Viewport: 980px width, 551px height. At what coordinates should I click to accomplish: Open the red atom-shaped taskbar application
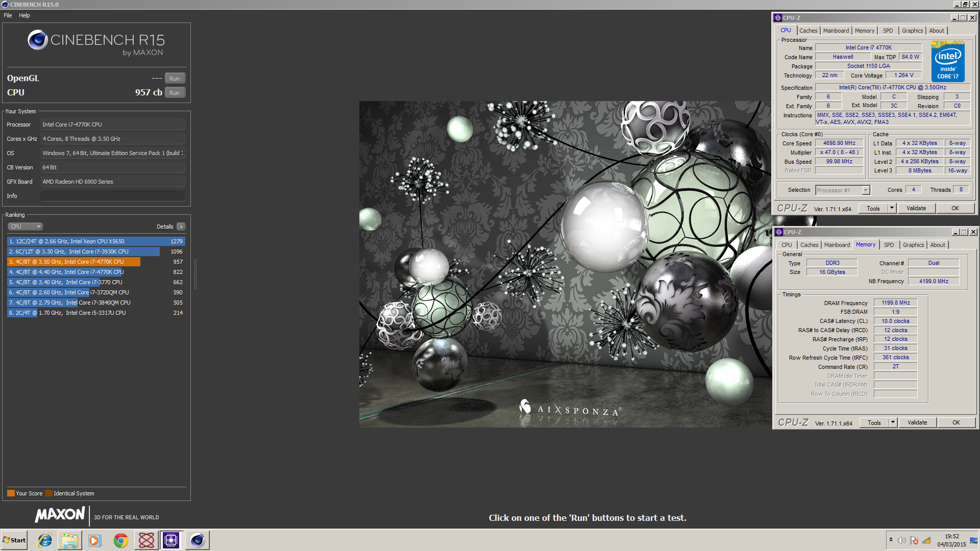(146, 540)
